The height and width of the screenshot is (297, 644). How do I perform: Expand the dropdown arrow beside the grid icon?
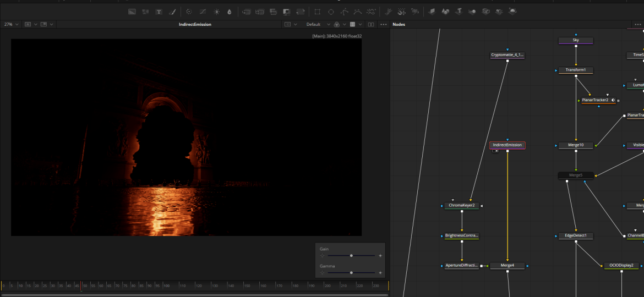[x=361, y=24]
